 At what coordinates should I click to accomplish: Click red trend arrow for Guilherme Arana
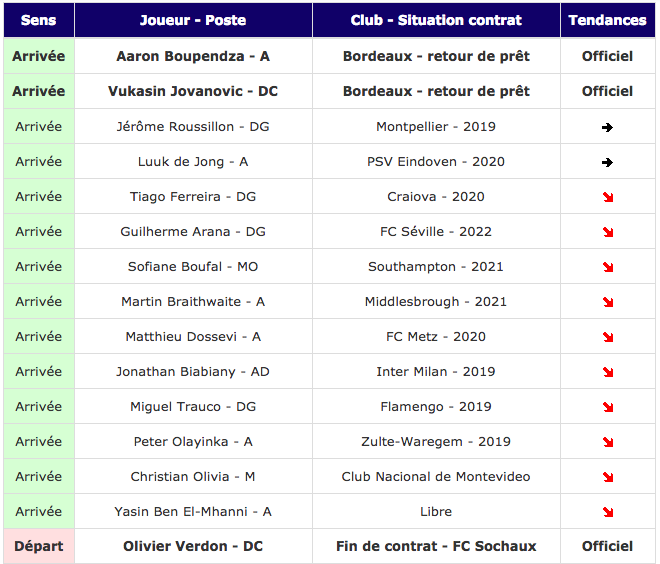coord(607,232)
